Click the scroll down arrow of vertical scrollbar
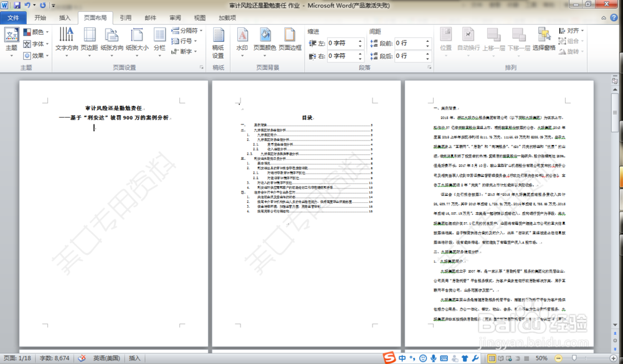Image resolution: width=623 pixels, height=364 pixels. pyautogui.click(x=615, y=325)
